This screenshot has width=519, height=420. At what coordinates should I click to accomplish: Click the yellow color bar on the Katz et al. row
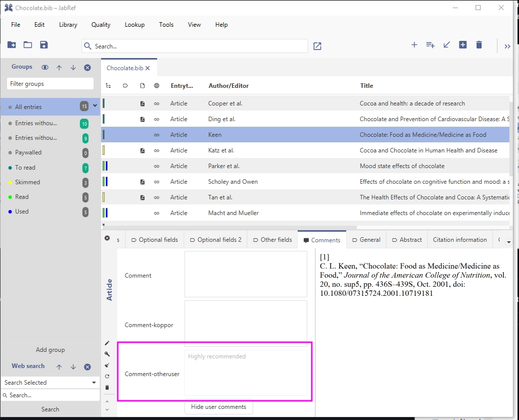[x=104, y=150]
